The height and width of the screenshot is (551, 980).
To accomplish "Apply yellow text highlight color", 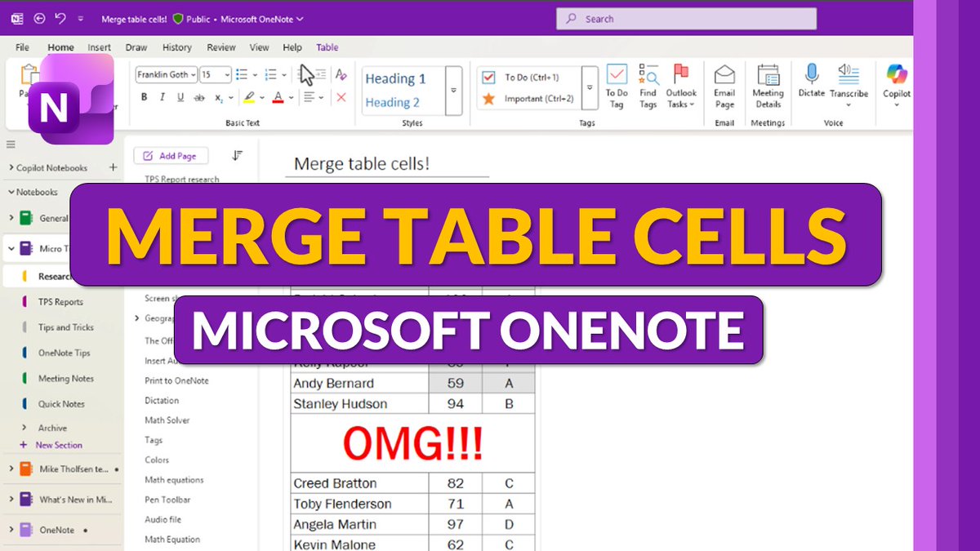I will pos(250,97).
